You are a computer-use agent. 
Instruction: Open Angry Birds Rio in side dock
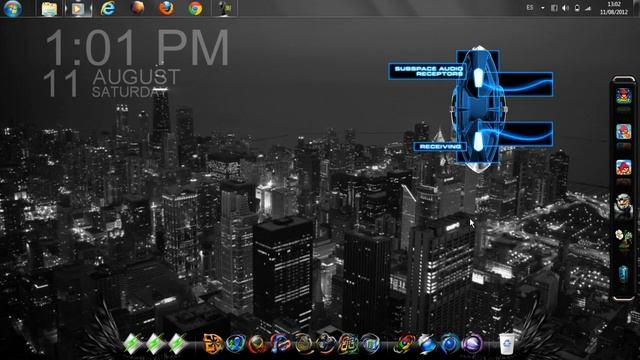pos(623,131)
